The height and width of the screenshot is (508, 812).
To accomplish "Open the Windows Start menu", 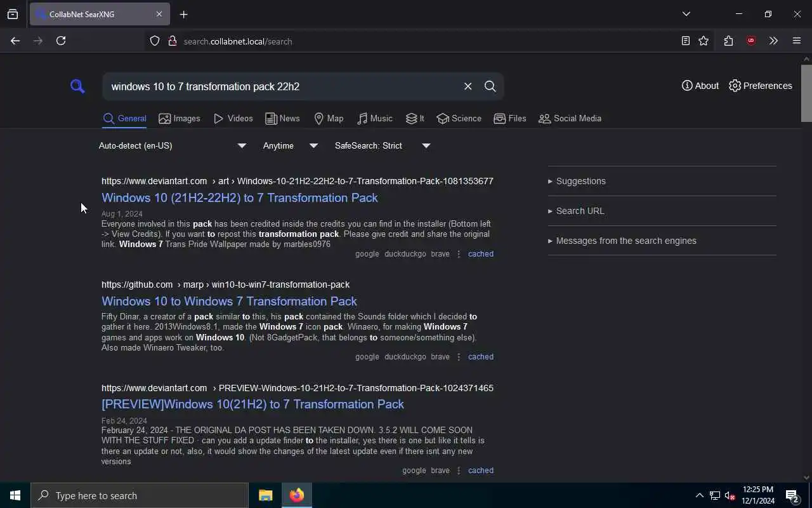I will point(15,495).
